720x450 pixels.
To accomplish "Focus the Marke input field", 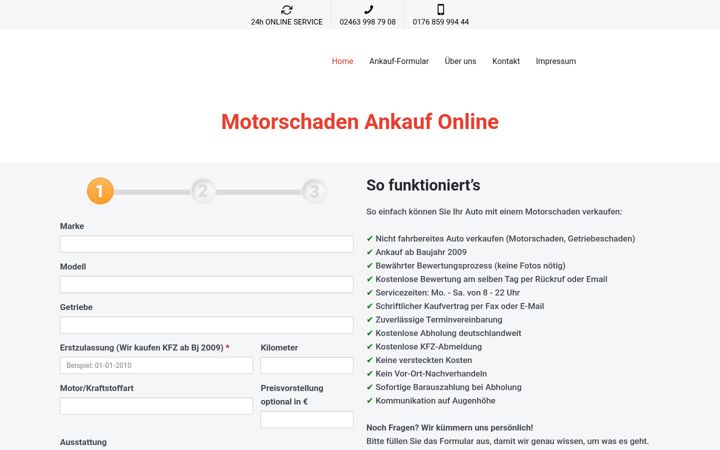I will pyautogui.click(x=207, y=244).
